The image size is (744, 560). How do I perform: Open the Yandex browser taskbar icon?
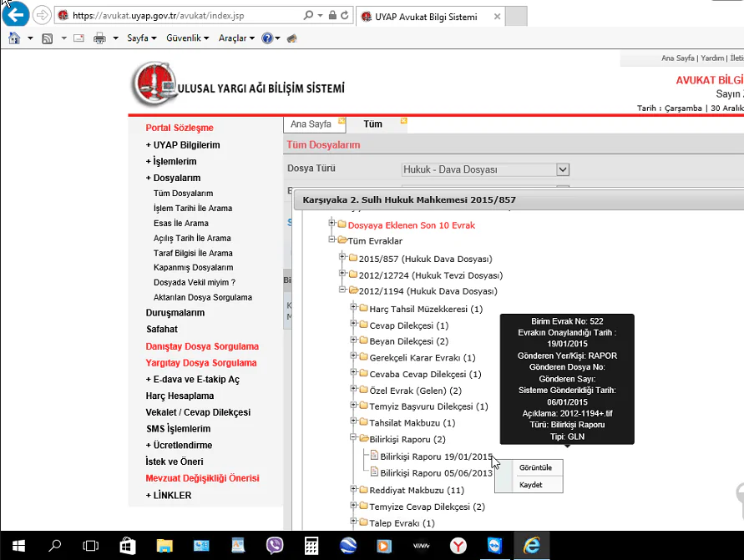tap(458, 546)
